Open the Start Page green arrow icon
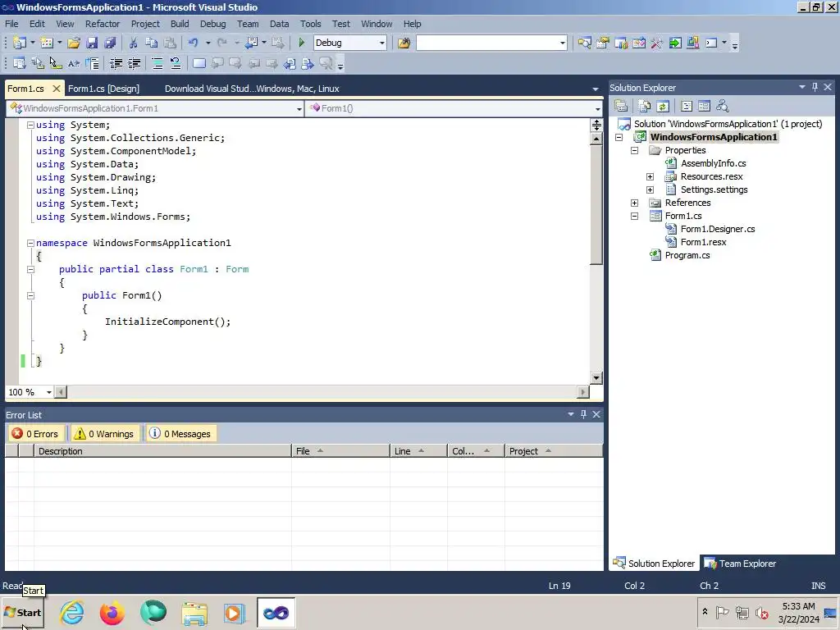This screenshot has width=840, height=630. pos(675,43)
